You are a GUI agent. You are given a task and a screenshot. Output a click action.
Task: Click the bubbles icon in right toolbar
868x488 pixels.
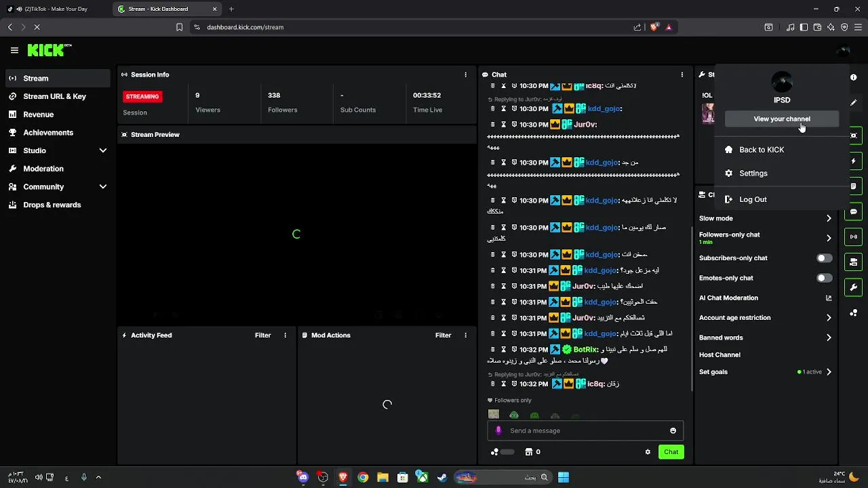click(x=853, y=312)
